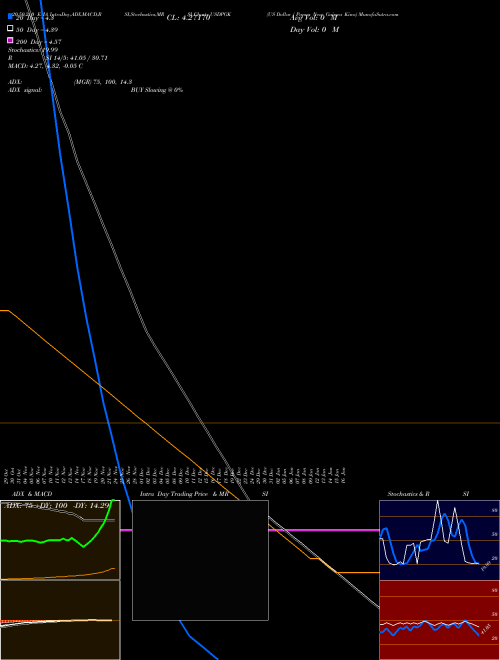The height and width of the screenshot is (660, 500).
Task: Open the ADX chart panel with green line
Action: pos(60,540)
